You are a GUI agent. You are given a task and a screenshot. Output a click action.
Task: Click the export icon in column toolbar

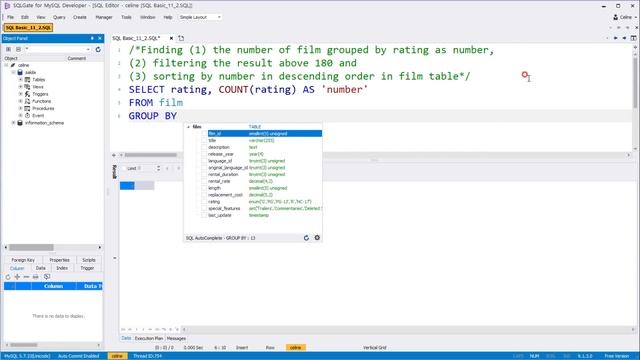pyautogui.click(x=47, y=277)
